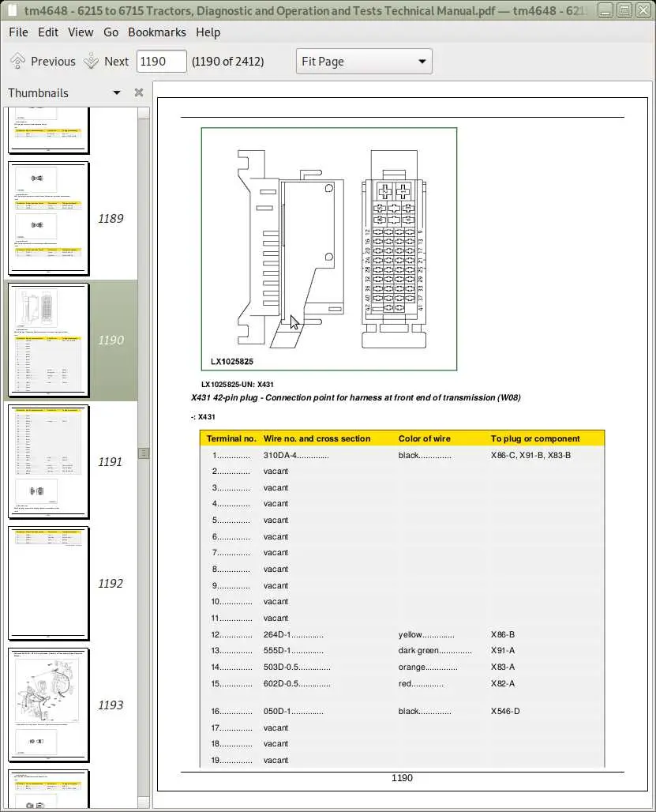Click the Previous button label
Screen dimensions: 656x812
tap(54, 61)
